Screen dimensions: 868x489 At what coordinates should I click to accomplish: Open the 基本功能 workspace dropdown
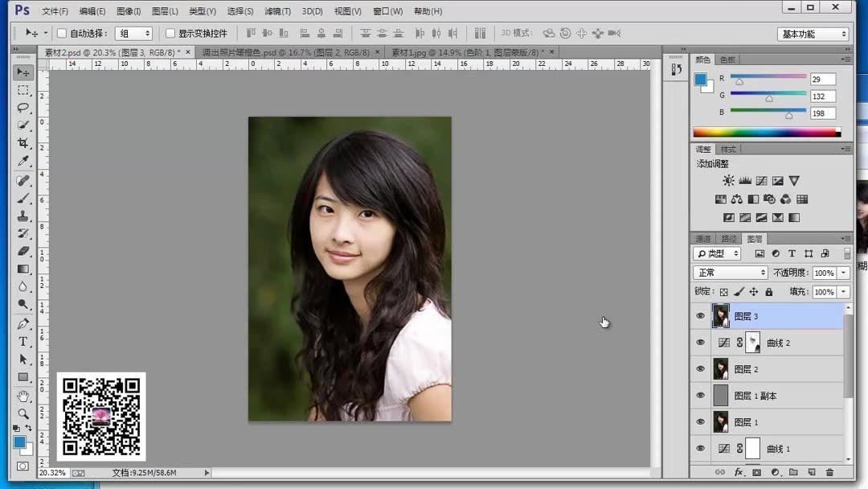pyautogui.click(x=812, y=33)
